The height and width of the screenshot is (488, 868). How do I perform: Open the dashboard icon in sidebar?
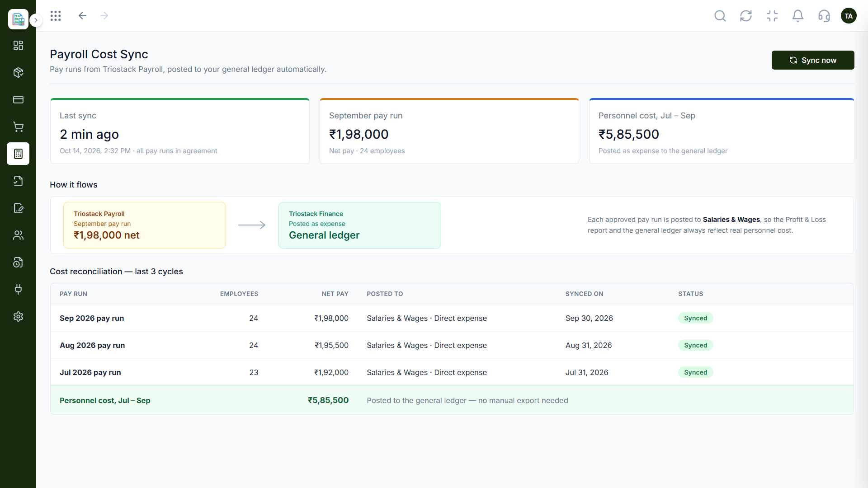click(18, 45)
